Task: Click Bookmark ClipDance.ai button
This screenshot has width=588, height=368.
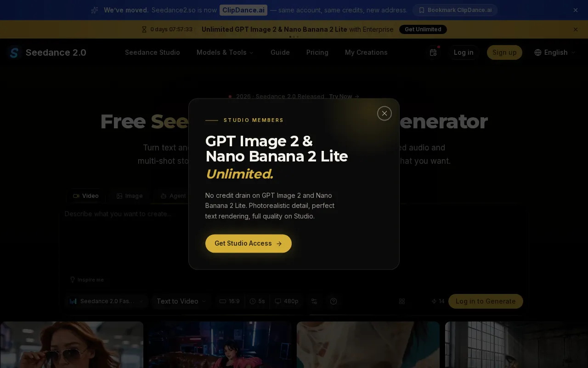Action: point(455,10)
